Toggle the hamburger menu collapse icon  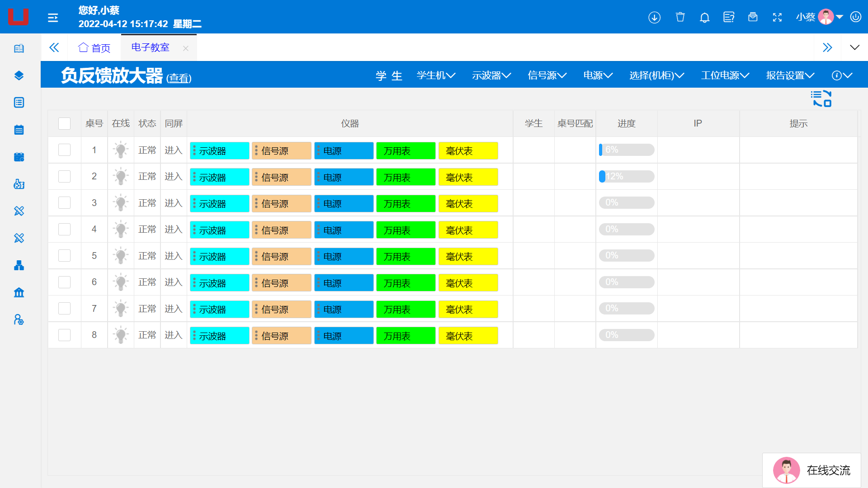[x=53, y=18]
